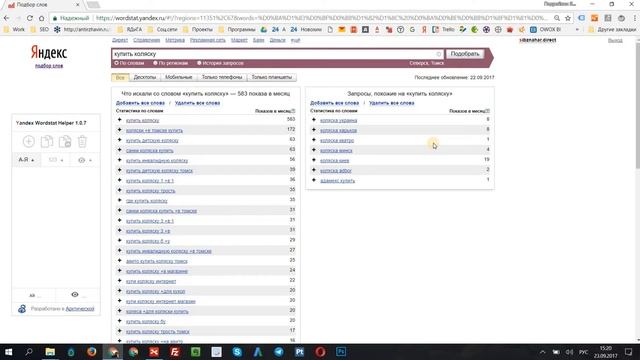Click 'Удалить все слова' in the left results column
This screenshot has width=640, height=360.
click(x=198, y=103)
